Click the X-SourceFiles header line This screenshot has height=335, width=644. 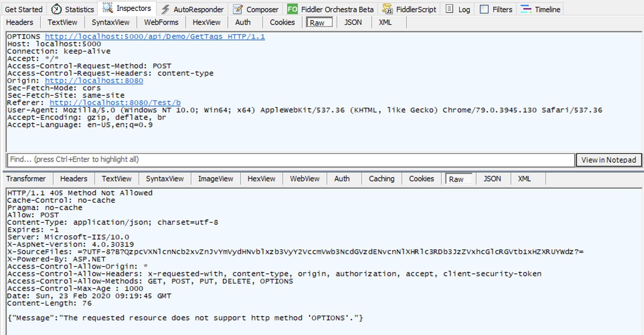pyautogui.click(x=296, y=252)
